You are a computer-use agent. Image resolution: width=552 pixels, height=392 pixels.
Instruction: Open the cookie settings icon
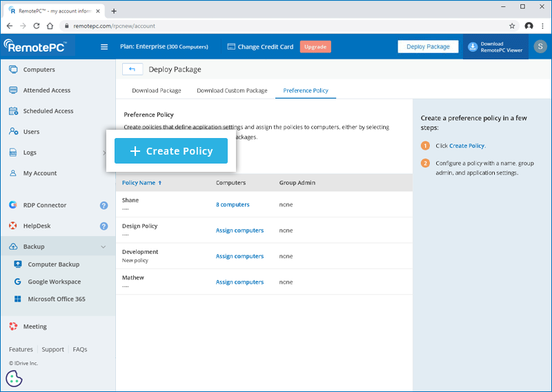coord(14,379)
